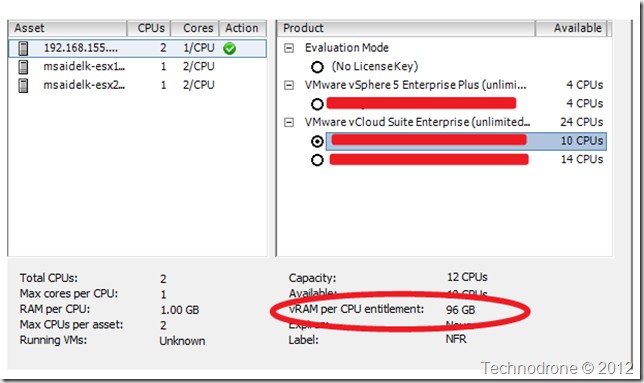Click the host icon for 192.168.155 asset
644x383 pixels.
pos(23,48)
